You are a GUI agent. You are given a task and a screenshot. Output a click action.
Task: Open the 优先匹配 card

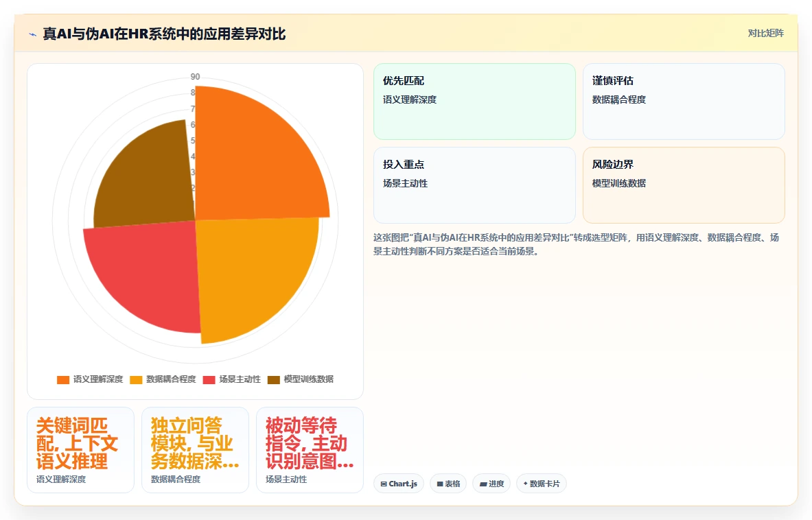474,102
